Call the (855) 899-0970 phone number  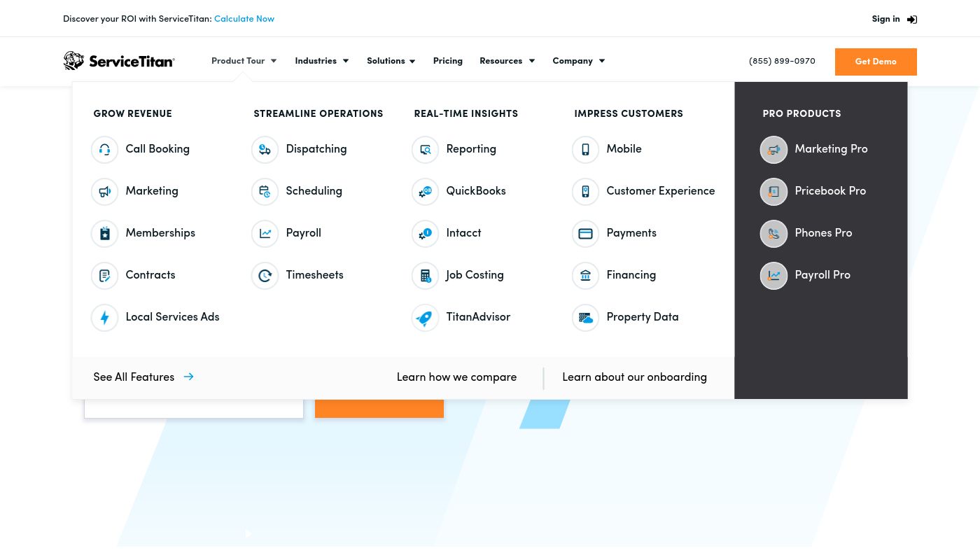(782, 61)
